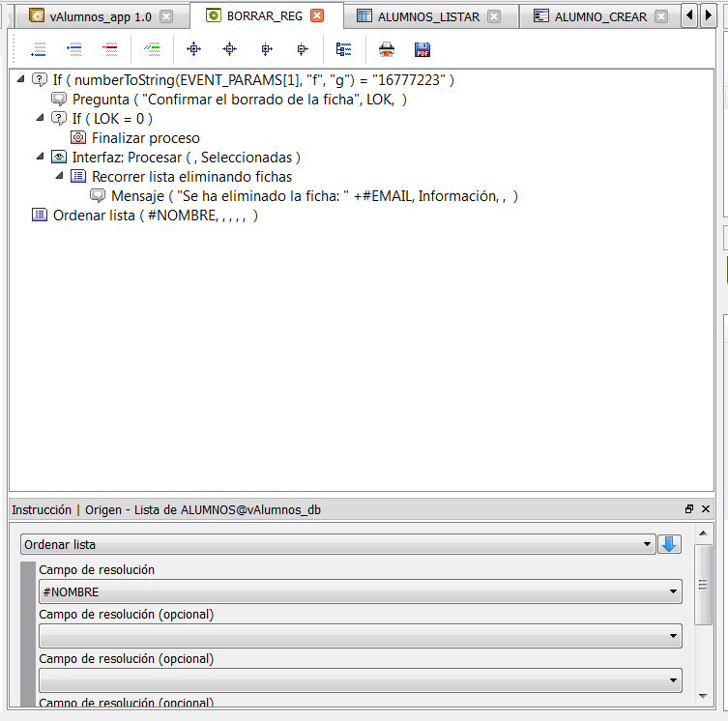Viewport: 728px width, 721px height.
Task: Close the ALUMNOS_LISTAR tab
Action: [494, 16]
